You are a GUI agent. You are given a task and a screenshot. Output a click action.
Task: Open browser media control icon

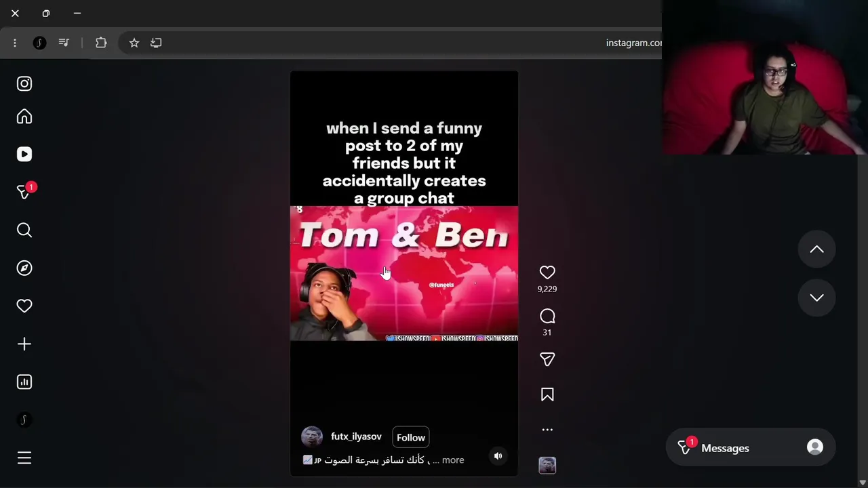[64, 43]
